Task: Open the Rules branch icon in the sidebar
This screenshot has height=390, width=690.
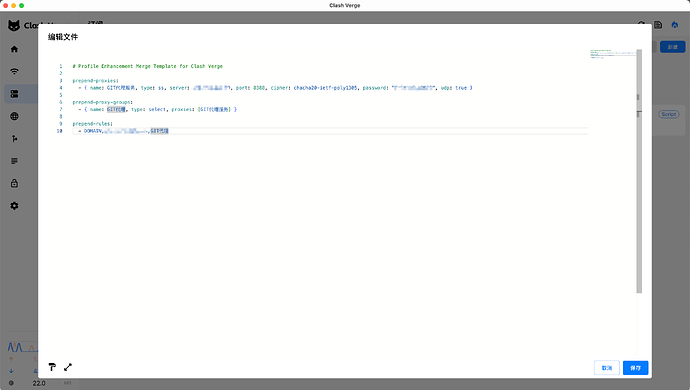Action: click(15, 139)
